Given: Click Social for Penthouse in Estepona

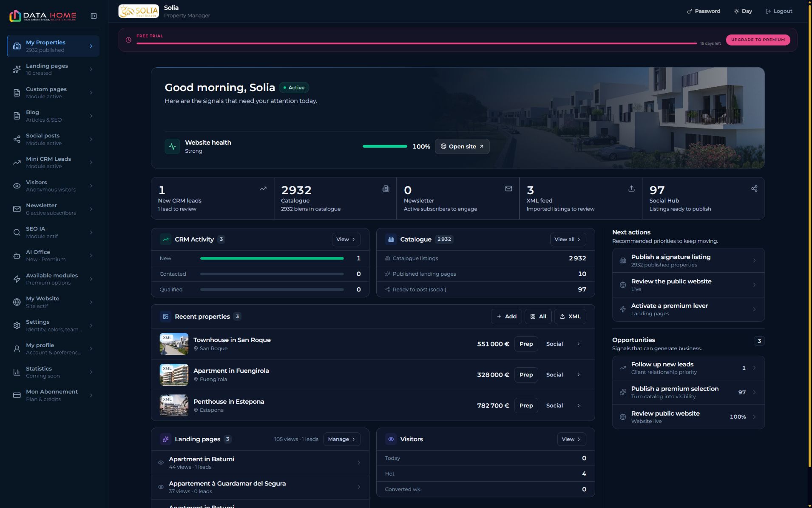Looking at the screenshot, I should click(x=554, y=405).
